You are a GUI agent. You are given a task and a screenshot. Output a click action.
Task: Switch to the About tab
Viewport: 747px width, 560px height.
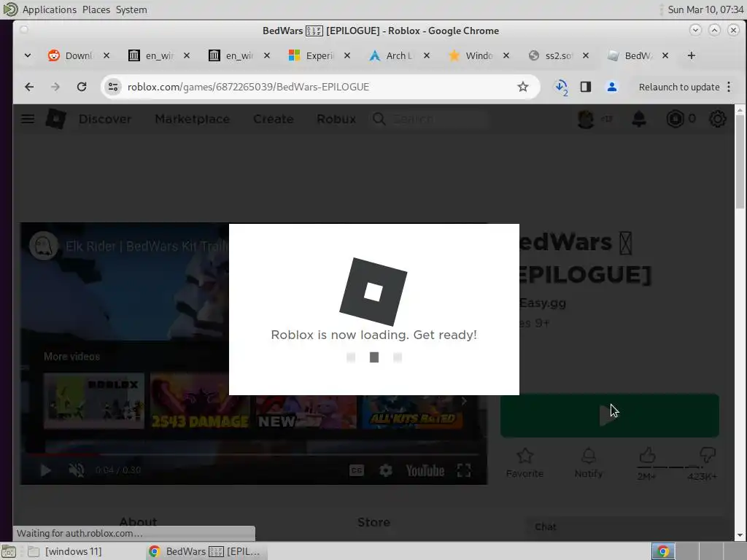coord(138,522)
